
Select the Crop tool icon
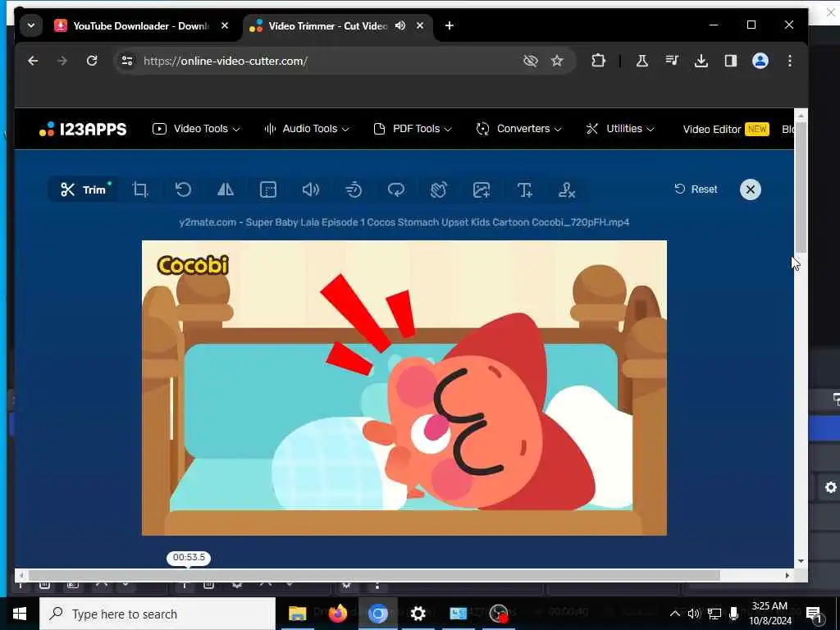(x=139, y=189)
